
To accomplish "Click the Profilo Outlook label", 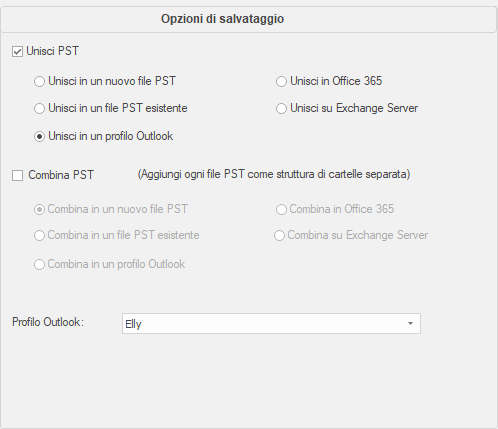I will 48,322.
